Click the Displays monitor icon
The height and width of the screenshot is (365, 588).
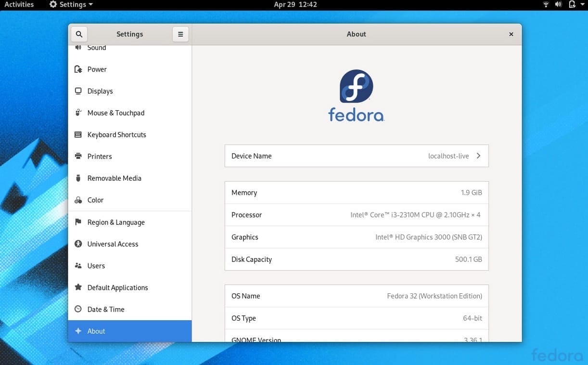[x=78, y=91]
